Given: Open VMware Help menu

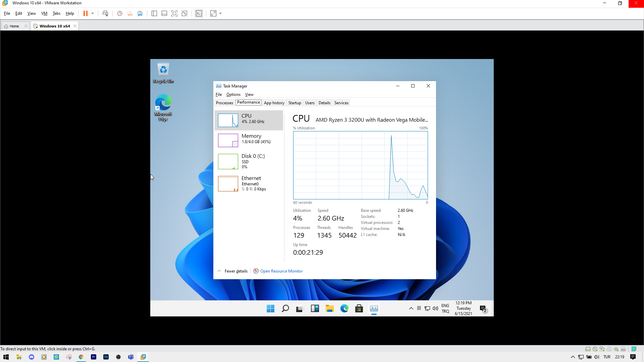Looking at the screenshot, I should (70, 13).
